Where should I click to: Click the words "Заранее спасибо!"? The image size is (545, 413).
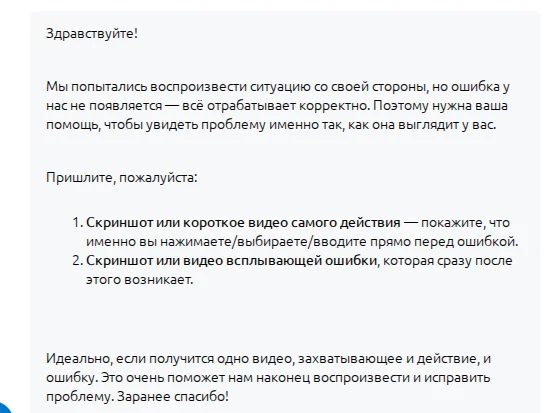[x=173, y=397]
